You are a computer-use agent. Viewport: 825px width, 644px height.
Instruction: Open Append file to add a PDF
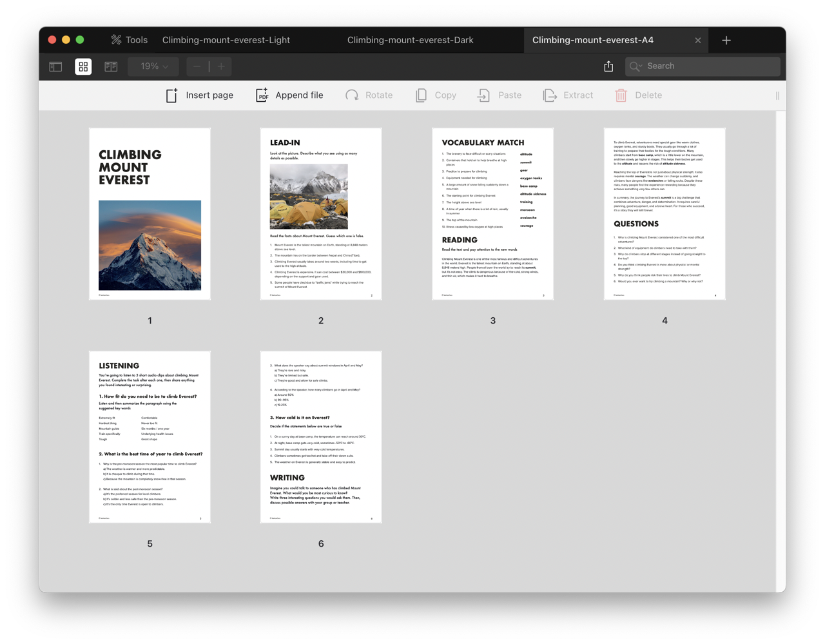point(262,95)
